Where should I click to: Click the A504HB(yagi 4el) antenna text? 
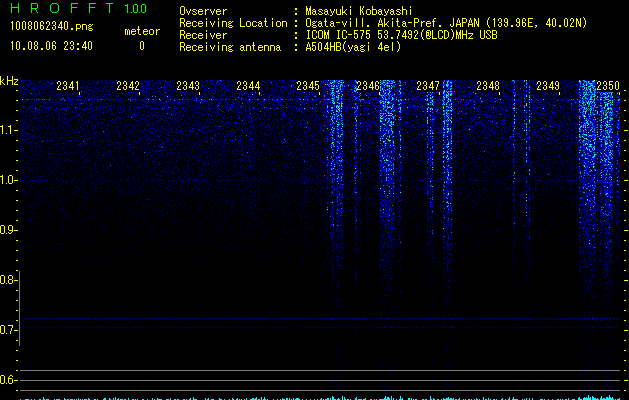tap(353, 47)
